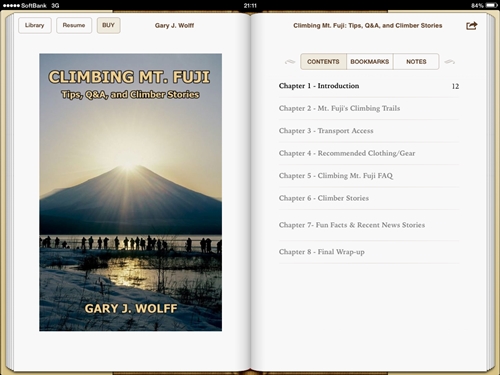Viewport: 500px width, 375px height.
Task: Open Chapter 4 - Recommended Clothing/Gear
Action: coord(369,153)
